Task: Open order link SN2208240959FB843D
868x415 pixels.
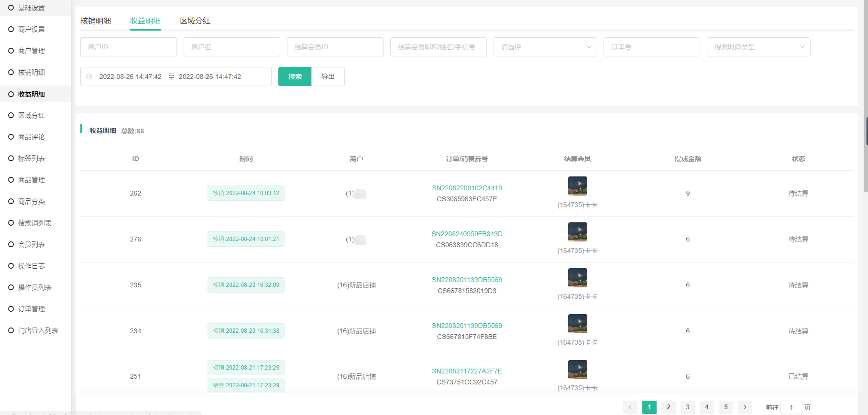Action: pos(467,234)
